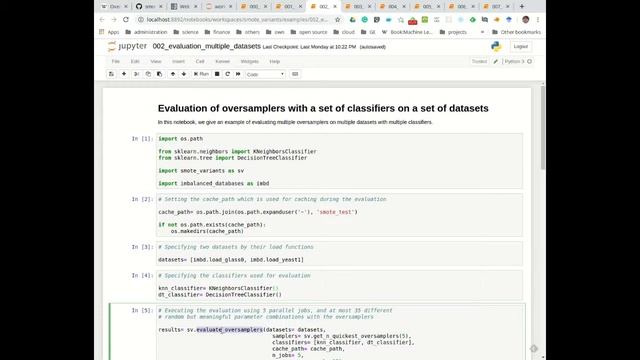Image resolution: width=640 pixels, height=360 pixels.
Task: Open the Apps bookmarks shortcut
Action: [109, 32]
